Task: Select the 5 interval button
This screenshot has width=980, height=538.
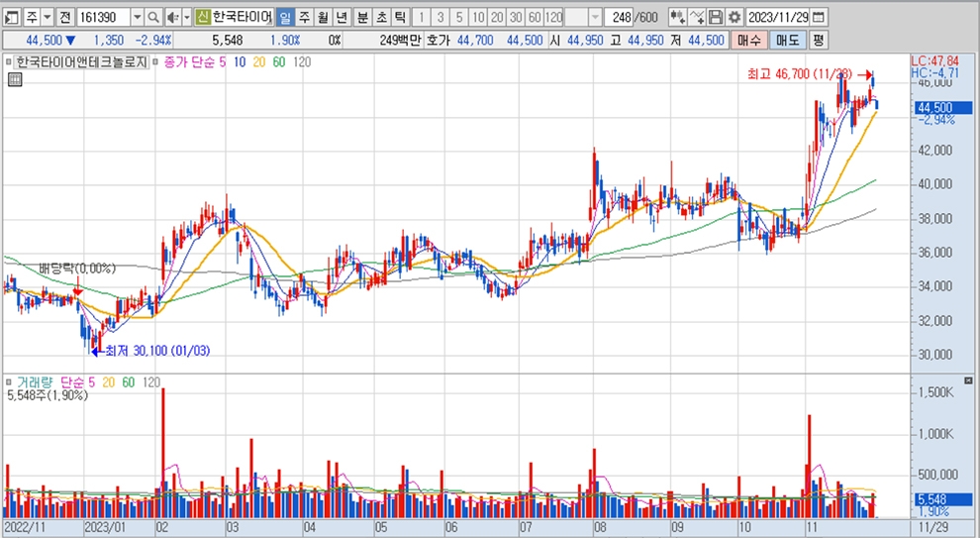Action: click(459, 17)
